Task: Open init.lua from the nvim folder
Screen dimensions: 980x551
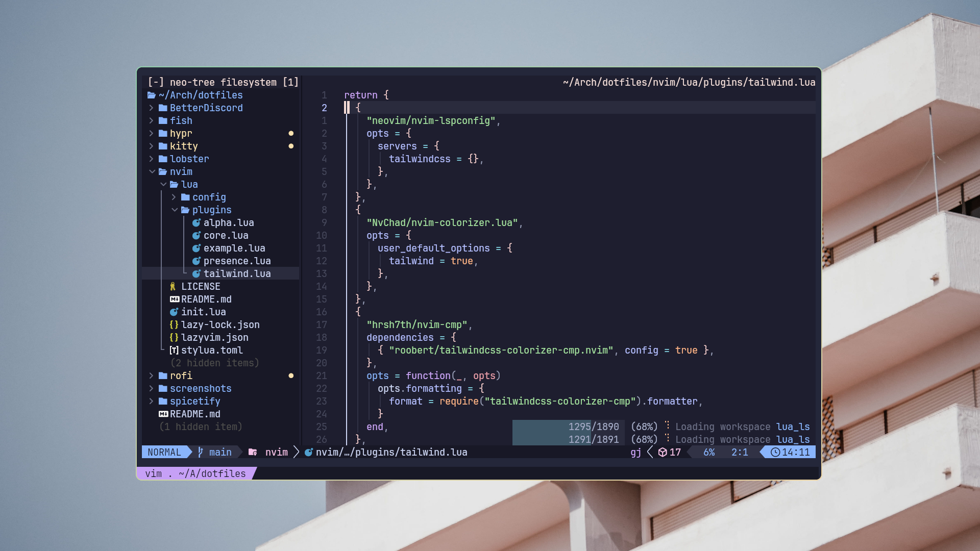Action: (203, 312)
